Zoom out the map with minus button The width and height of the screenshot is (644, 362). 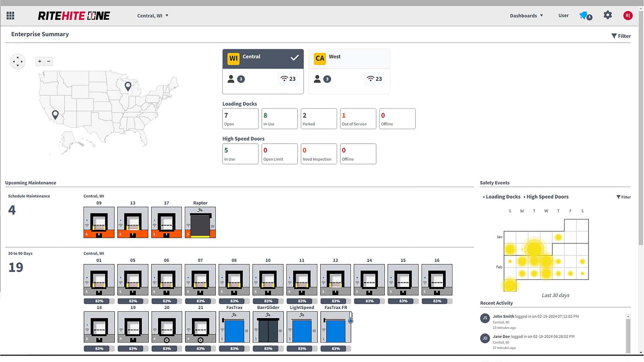pos(49,61)
